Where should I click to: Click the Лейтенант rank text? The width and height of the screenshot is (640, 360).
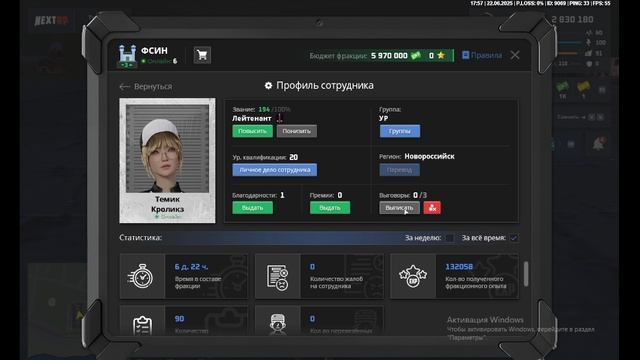coord(252,118)
